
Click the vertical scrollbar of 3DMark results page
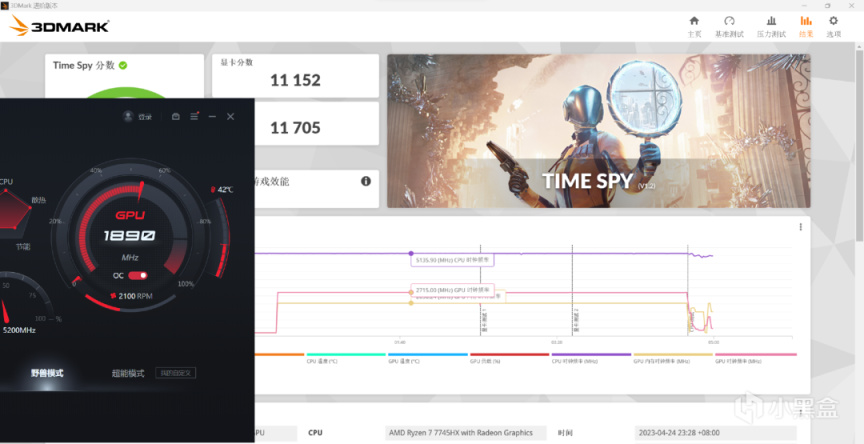coord(859,145)
